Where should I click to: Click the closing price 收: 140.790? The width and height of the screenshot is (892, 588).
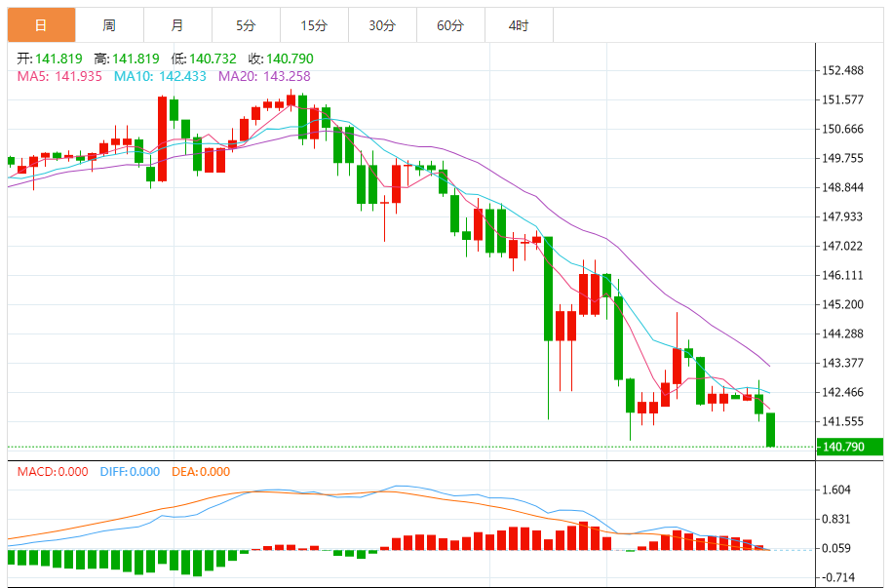click(281, 59)
